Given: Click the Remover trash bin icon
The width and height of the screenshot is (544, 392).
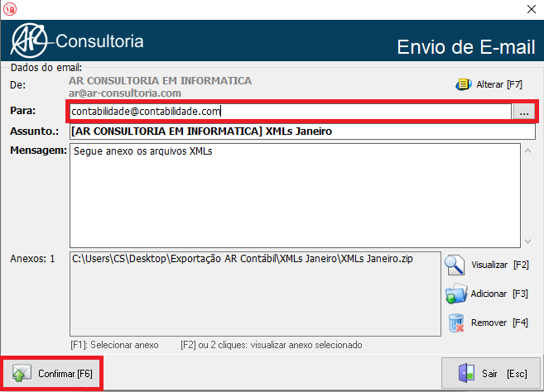Looking at the screenshot, I should tap(456, 323).
